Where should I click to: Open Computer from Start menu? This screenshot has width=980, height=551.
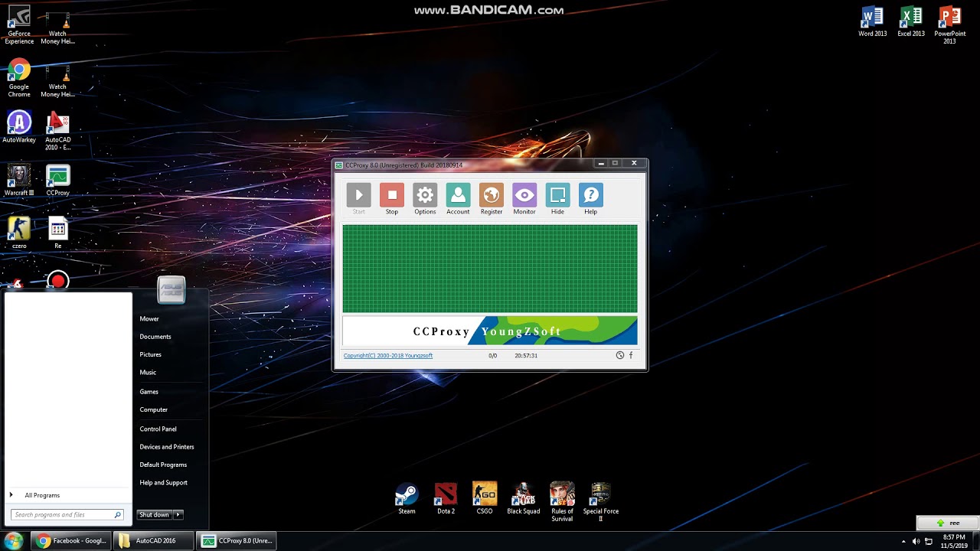click(x=154, y=409)
